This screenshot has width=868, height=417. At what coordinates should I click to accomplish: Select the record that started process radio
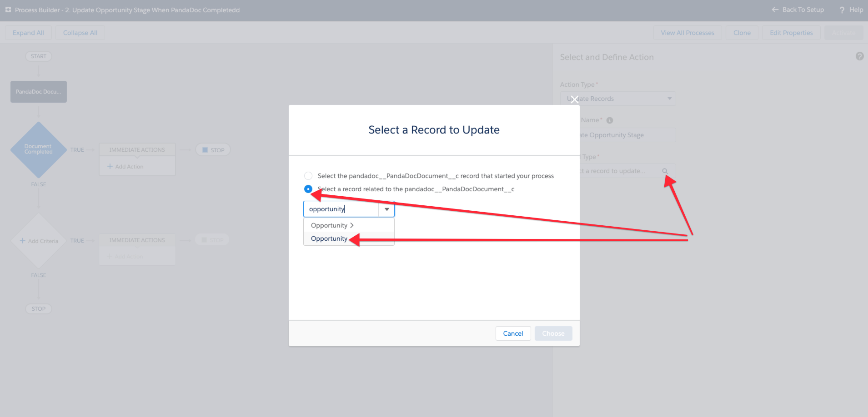[x=308, y=176]
